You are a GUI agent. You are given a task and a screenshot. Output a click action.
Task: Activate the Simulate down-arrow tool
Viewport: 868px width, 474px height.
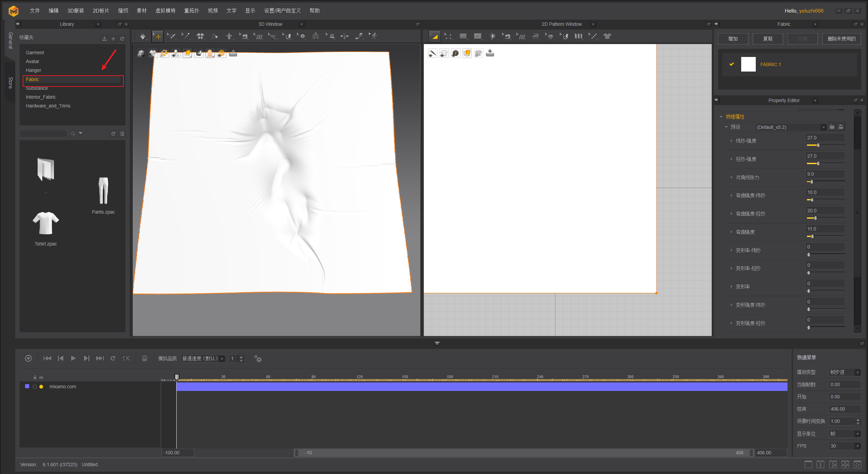point(143,36)
